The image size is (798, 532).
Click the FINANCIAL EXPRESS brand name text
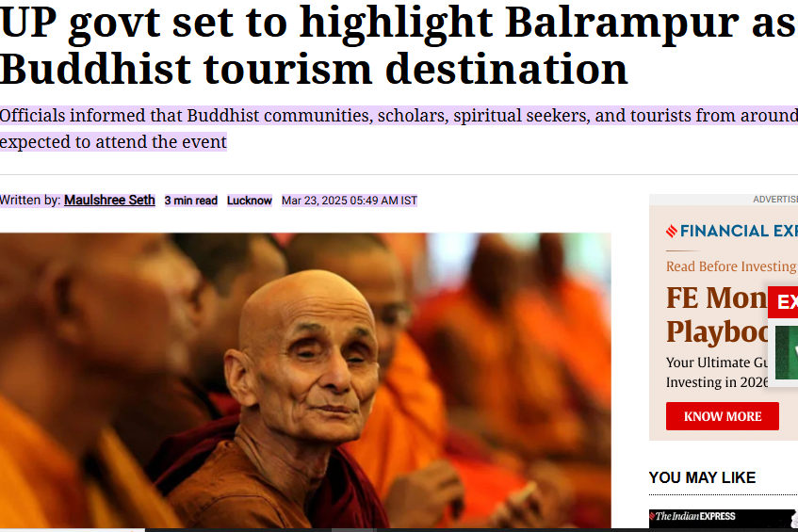[x=739, y=232]
